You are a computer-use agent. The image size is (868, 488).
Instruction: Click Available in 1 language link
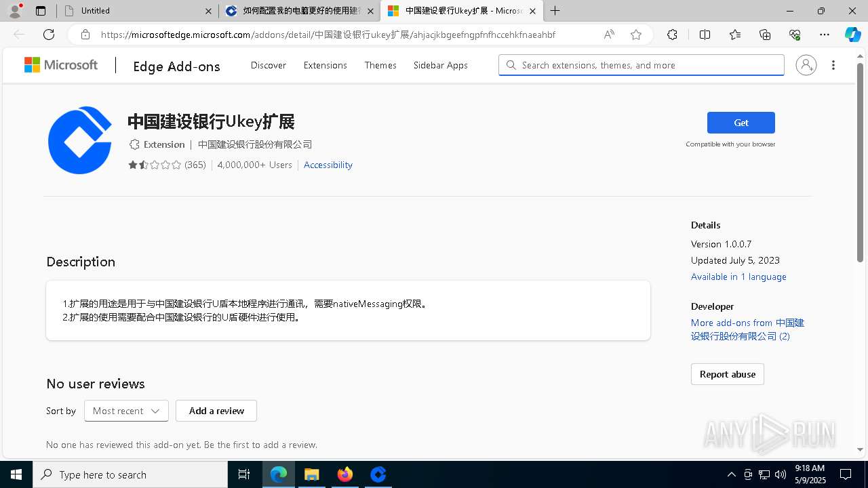click(738, 277)
